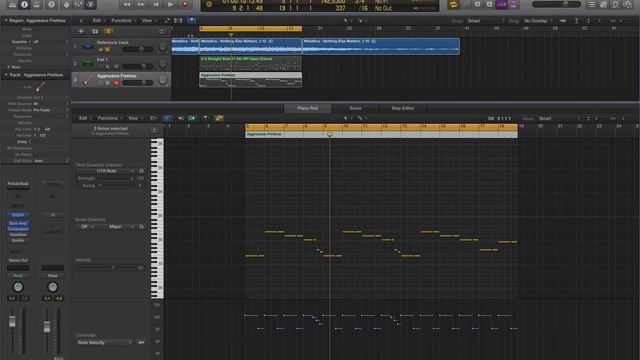Screen dimensions: 640x360
Task: Open the Note Pad icon
Action: tap(604, 4)
